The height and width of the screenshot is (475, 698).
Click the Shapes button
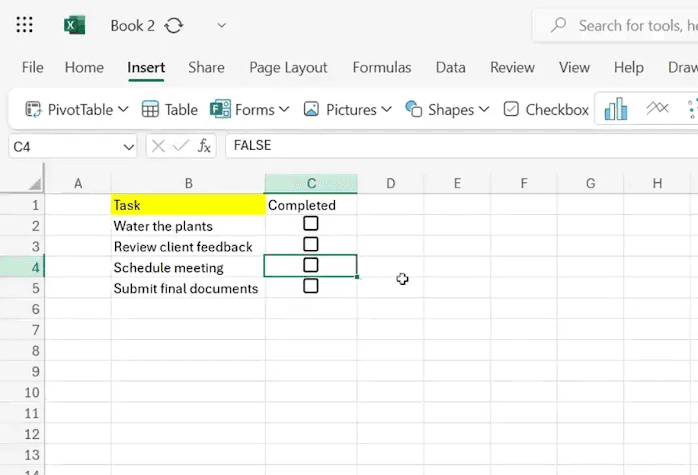point(440,110)
